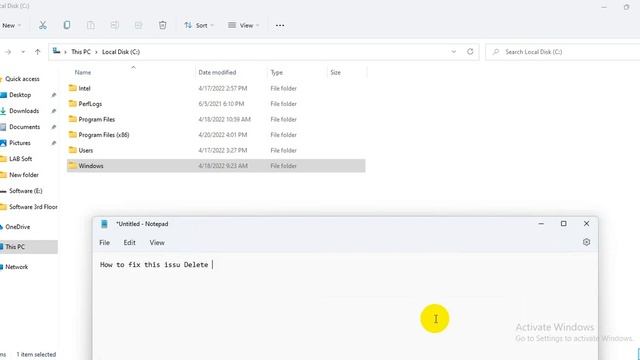Image resolution: width=640 pixels, height=360 pixels.
Task: Click Windows folder date 4/18/2022 9:23 AM
Action: coord(223,166)
